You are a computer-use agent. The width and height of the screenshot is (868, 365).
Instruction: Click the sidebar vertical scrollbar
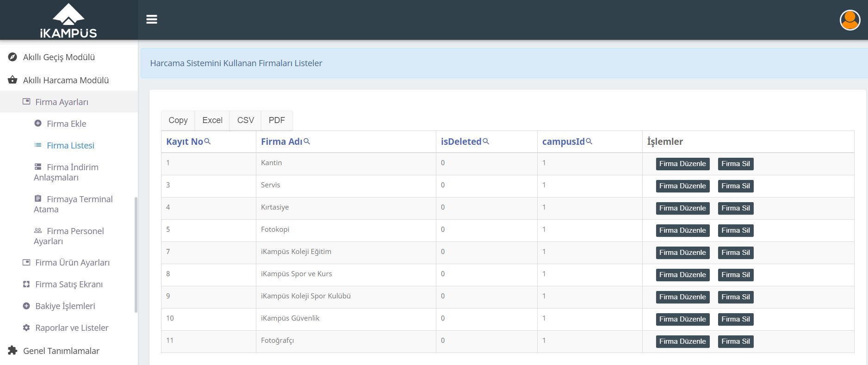pyautogui.click(x=136, y=255)
